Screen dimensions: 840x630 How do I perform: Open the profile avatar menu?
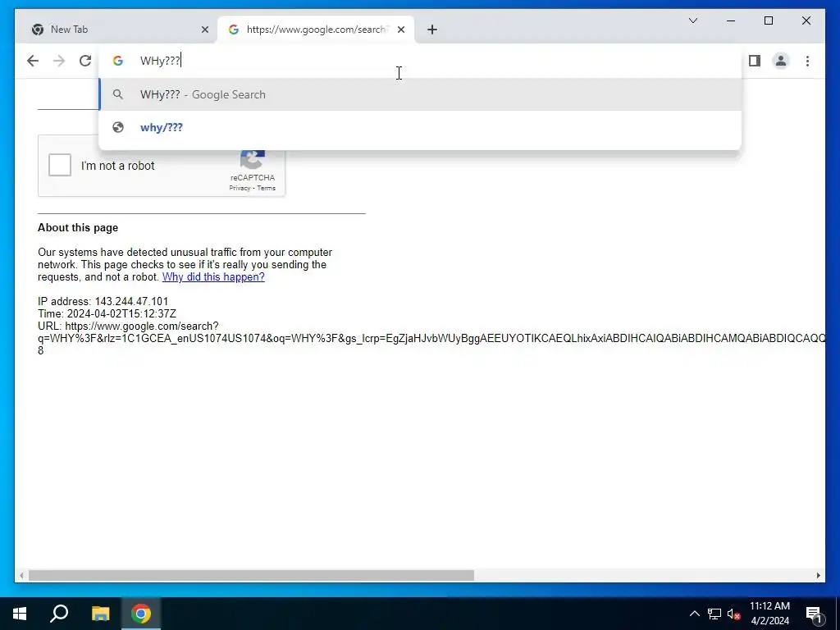781,61
